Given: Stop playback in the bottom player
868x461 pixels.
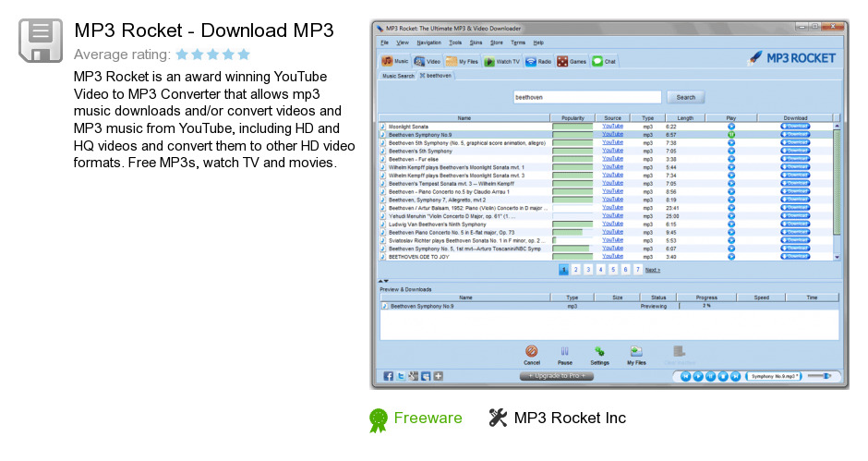Looking at the screenshot, I should pyautogui.click(x=723, y=376).
